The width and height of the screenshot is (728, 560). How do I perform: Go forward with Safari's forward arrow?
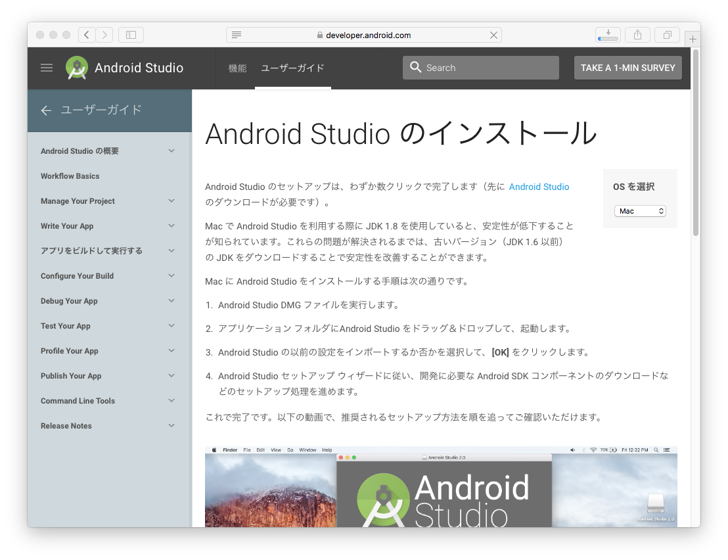coord(104,35)
